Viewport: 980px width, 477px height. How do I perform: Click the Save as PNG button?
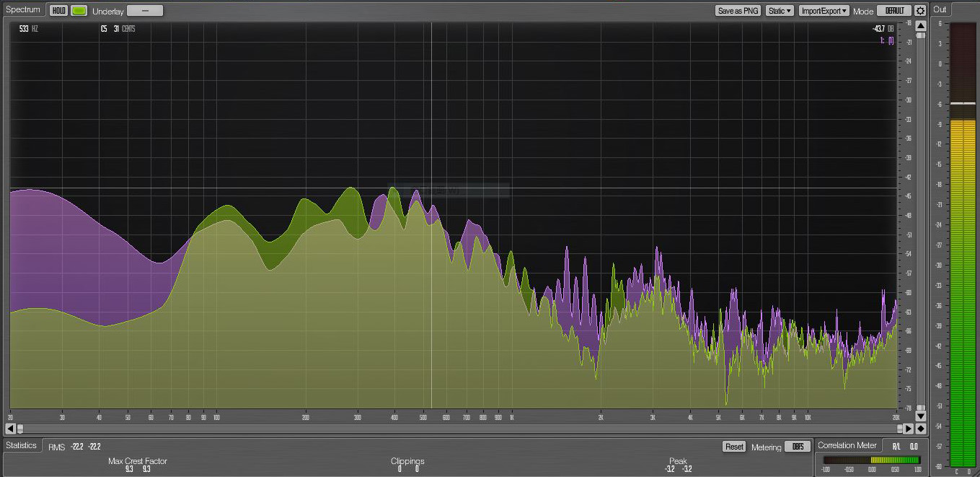(x=738, y=11)
